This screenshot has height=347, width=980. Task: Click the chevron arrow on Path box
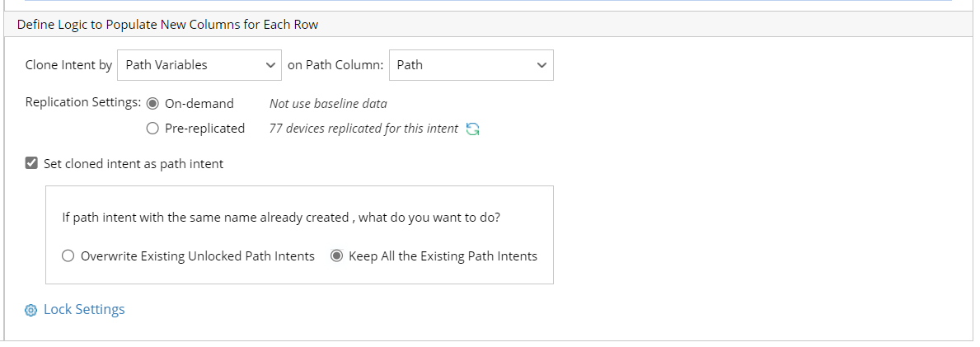point(542,65)
